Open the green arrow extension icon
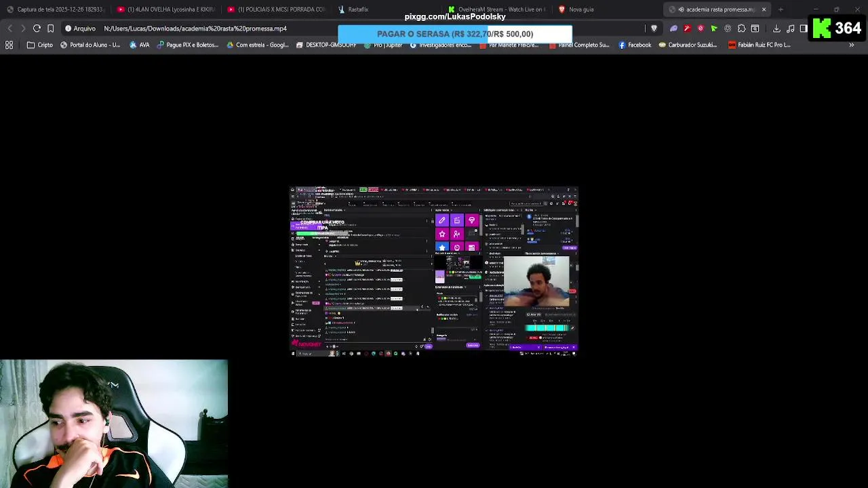Image resolution: width=868 pixels, height=488 pixels. [714, 28]
